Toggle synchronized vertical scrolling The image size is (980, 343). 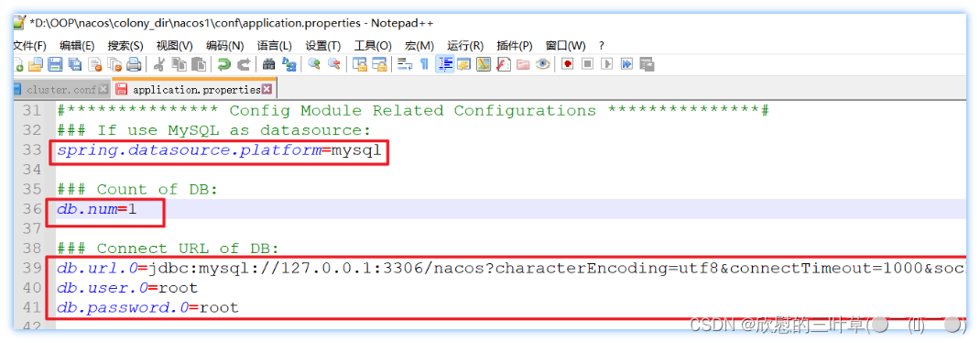coord(359,64)
